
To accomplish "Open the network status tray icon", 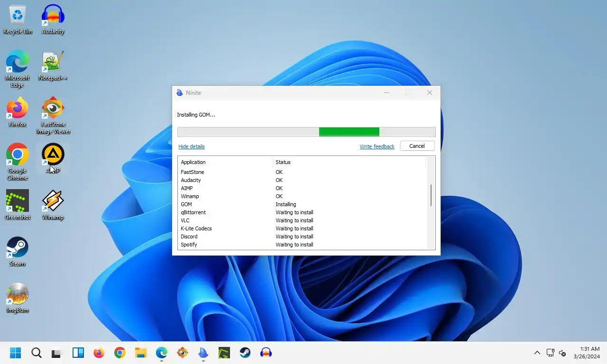I will click(x=550, y=353).
